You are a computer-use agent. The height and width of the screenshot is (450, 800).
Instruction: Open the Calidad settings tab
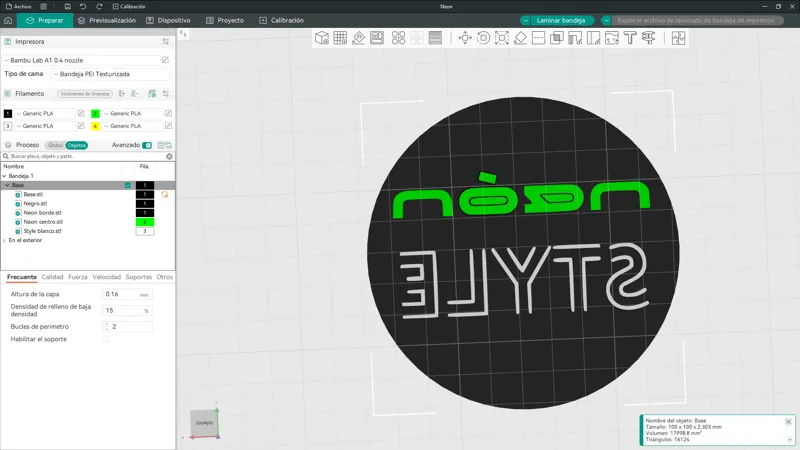(52, 277)
